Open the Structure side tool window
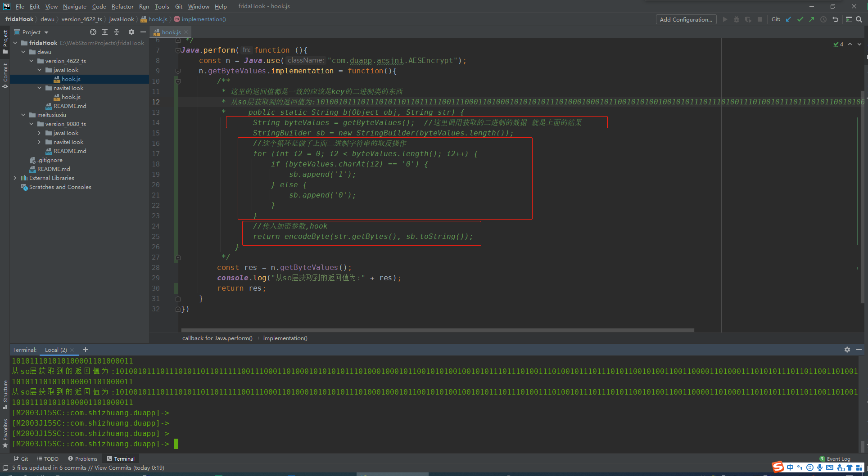868x476 pixels. [5, 394]
